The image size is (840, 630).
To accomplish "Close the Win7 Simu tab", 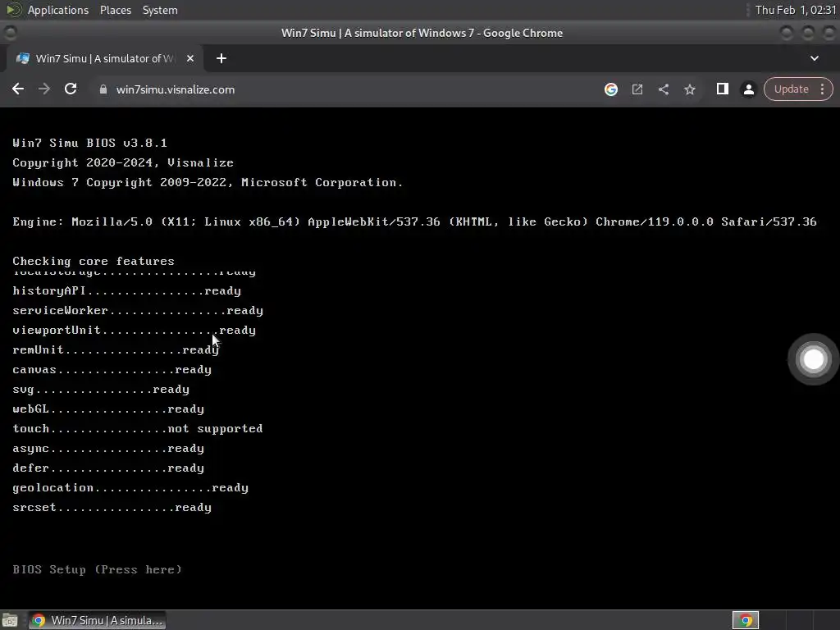I will click(190, 58).
